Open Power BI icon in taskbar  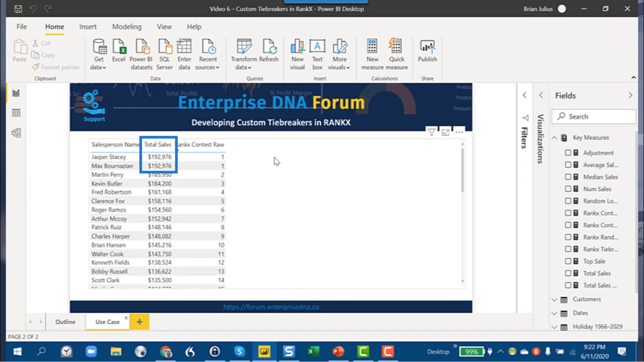click(x=264, y=351)
